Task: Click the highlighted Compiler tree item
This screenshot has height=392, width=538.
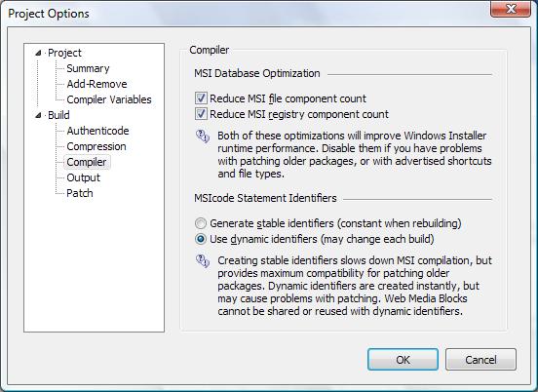Action: coord(87,162)
